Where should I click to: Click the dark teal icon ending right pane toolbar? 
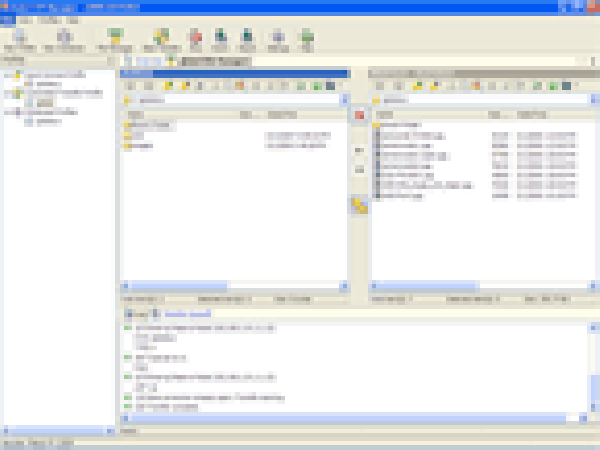coord(567,86)
